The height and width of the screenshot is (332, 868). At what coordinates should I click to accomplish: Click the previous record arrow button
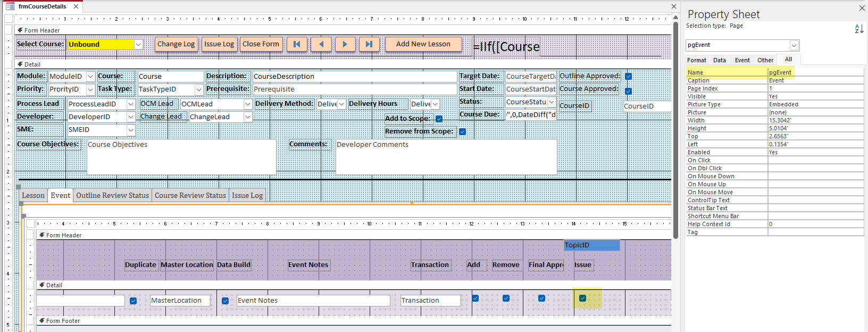tap(321, 44)
